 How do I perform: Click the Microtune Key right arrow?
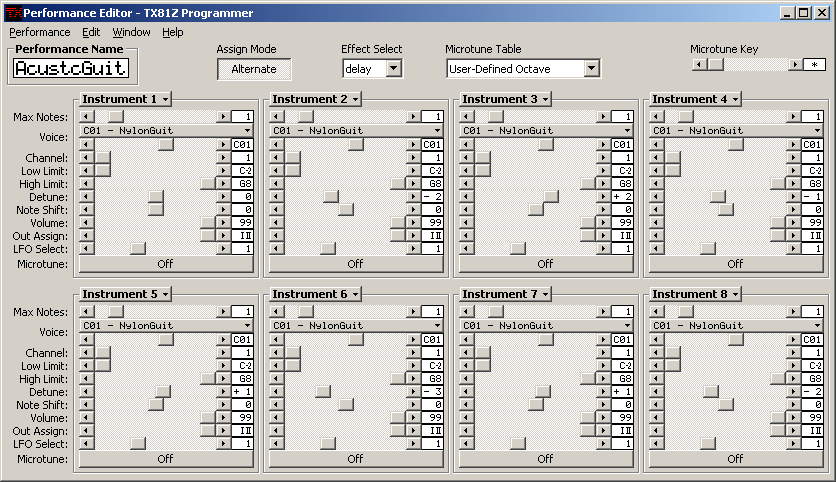click(x=795, y=65)
